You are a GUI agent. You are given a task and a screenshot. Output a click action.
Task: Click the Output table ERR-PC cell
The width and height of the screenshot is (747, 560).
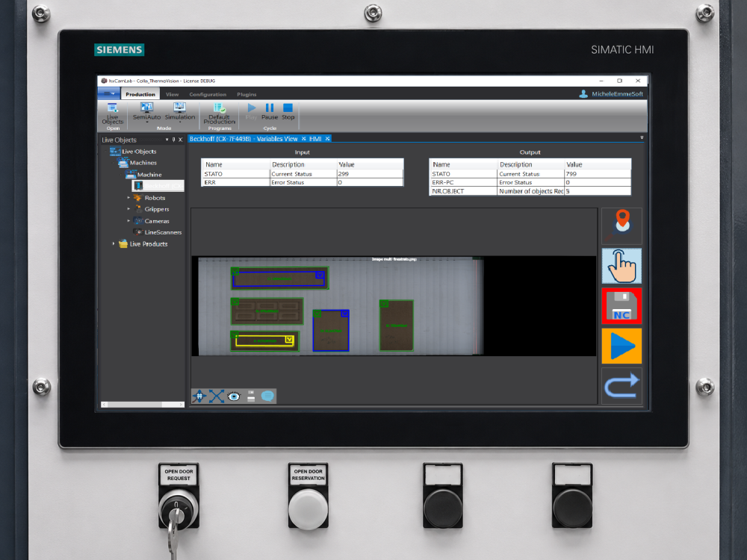pos(463,182)
